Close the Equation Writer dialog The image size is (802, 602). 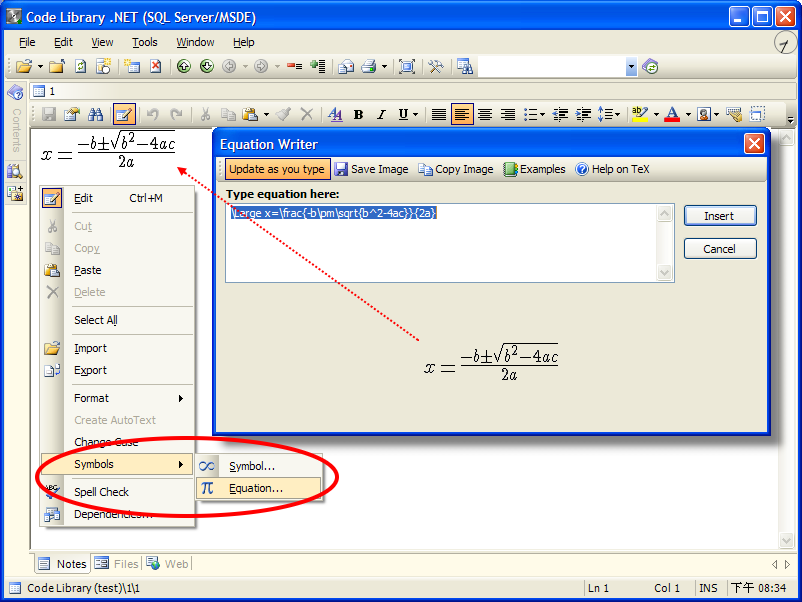(754, 144)
